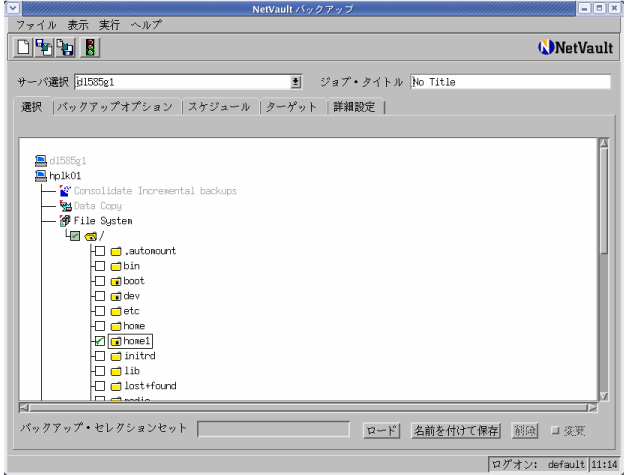
Task: Click the 名前を付けて保存 button
Action: (x=456, y=430)
